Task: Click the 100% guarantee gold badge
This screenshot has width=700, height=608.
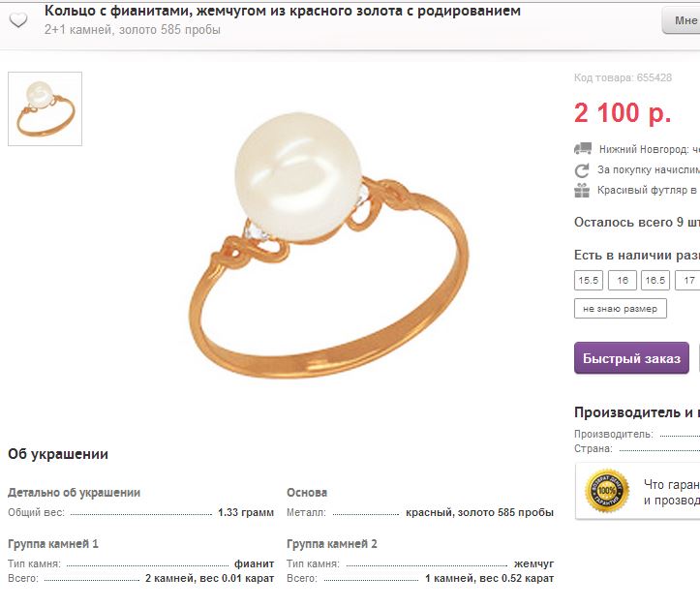Action: click(x=607, y=491)
